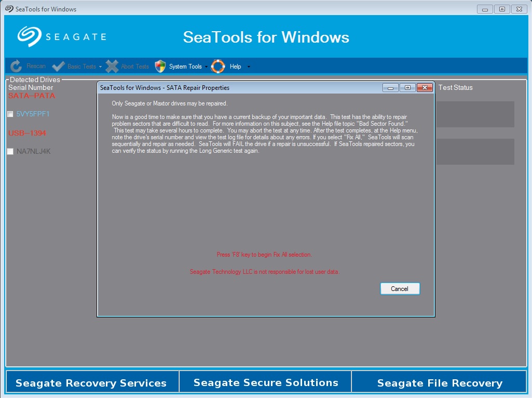
Task: Minimize the SATA Repair Properties dialog
Action: (390, 88)
